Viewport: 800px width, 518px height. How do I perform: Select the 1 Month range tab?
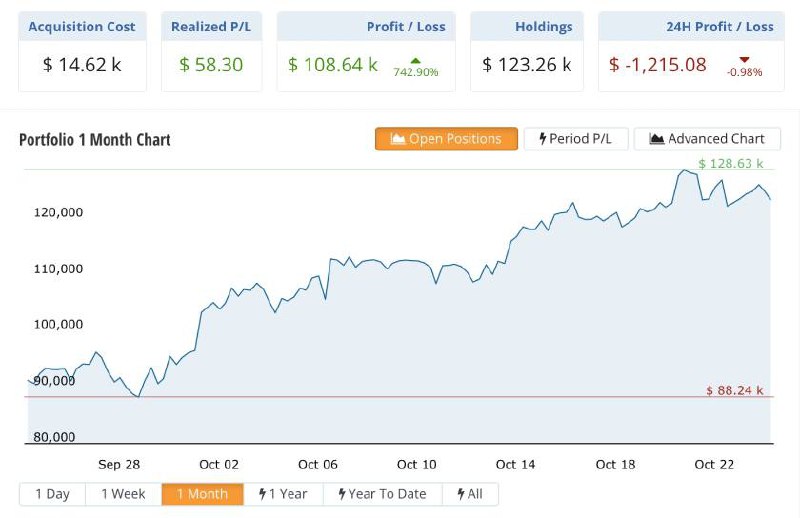click(x=202, y=494)
